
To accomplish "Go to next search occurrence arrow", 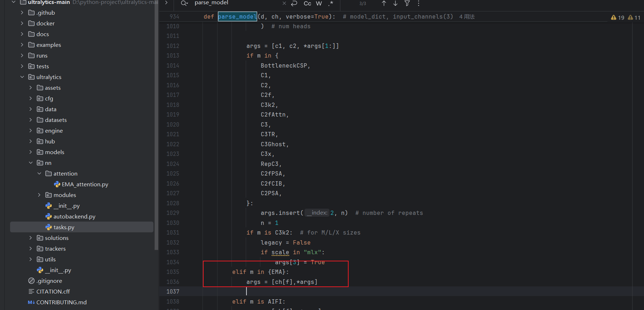I will coord(395,3).
